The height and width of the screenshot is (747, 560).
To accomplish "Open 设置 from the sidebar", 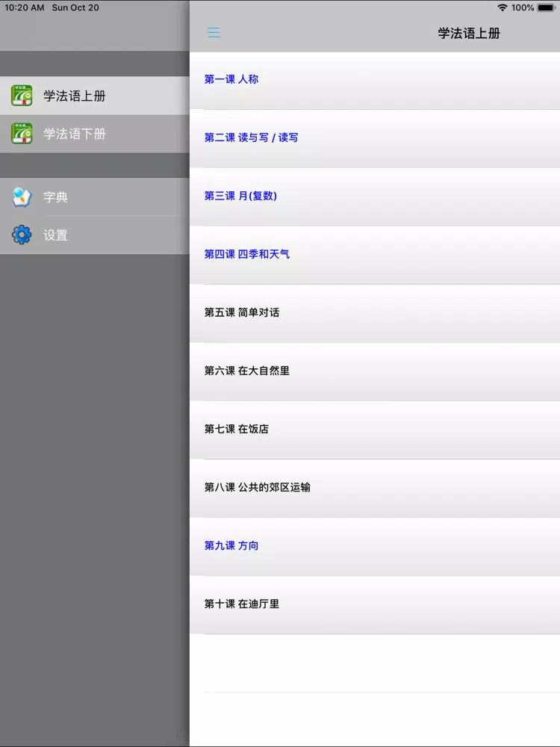I will point(95,235).
